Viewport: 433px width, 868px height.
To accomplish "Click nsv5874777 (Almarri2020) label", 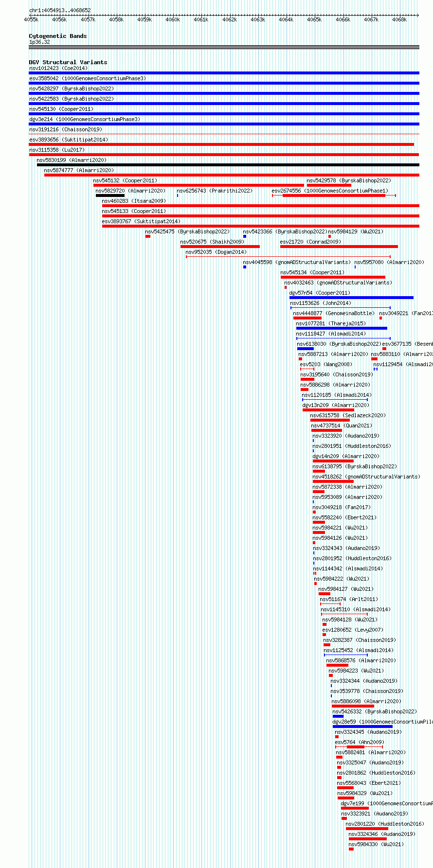I will [x=79, y=170].
